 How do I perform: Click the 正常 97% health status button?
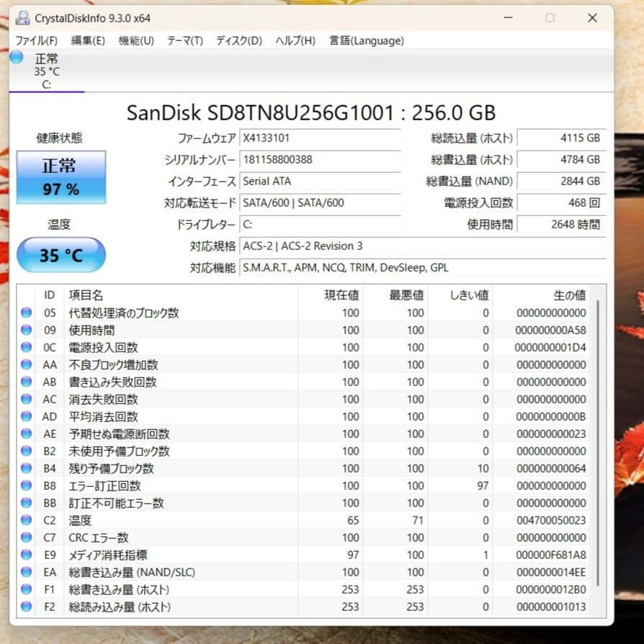tap(61, 177)
